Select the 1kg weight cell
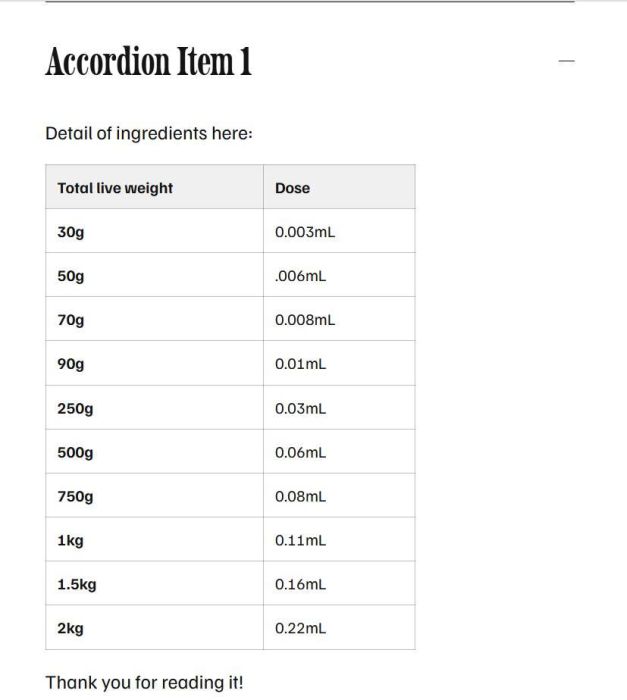The height and width of the screenshot is (700, 627). [70, 540]
